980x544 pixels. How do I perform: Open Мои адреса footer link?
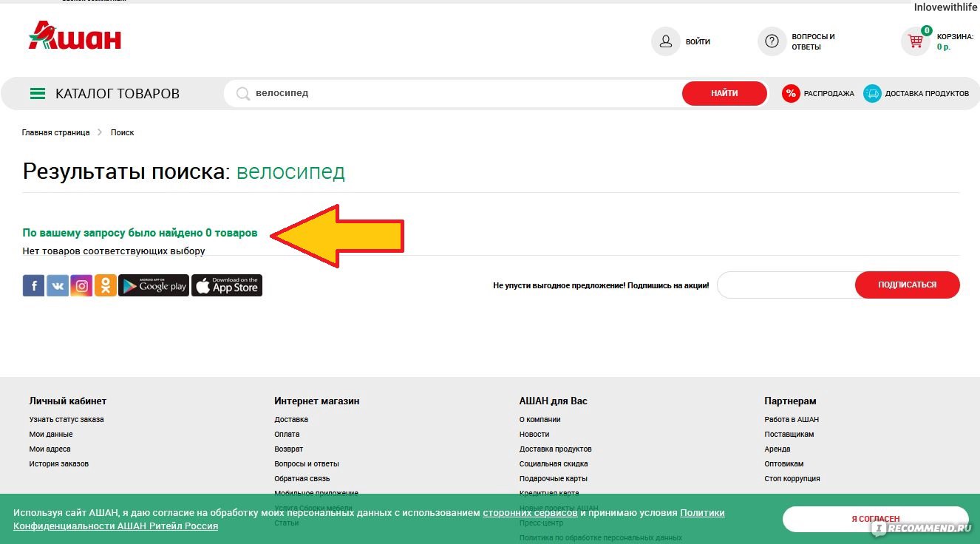[x=50, y=449]
